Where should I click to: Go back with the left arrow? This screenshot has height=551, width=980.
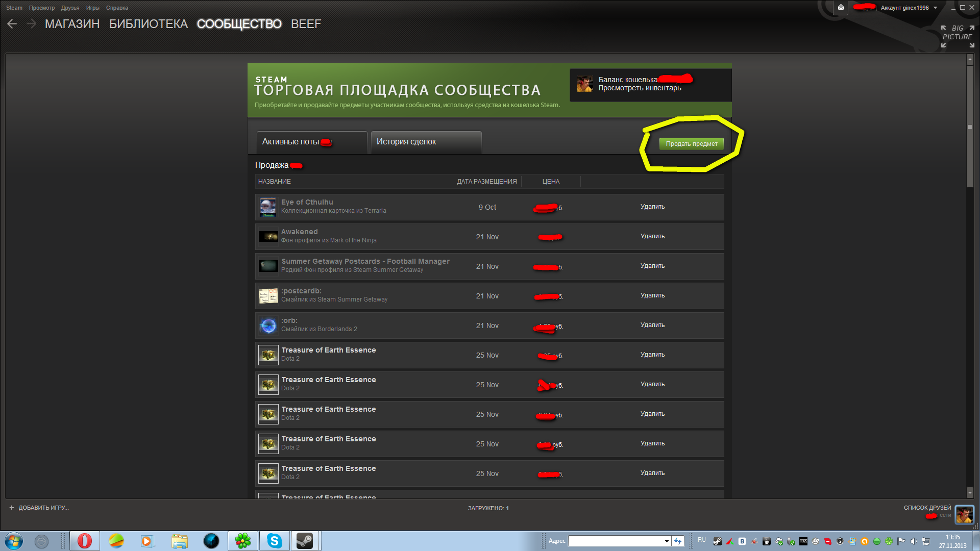(x=12, y=24)
